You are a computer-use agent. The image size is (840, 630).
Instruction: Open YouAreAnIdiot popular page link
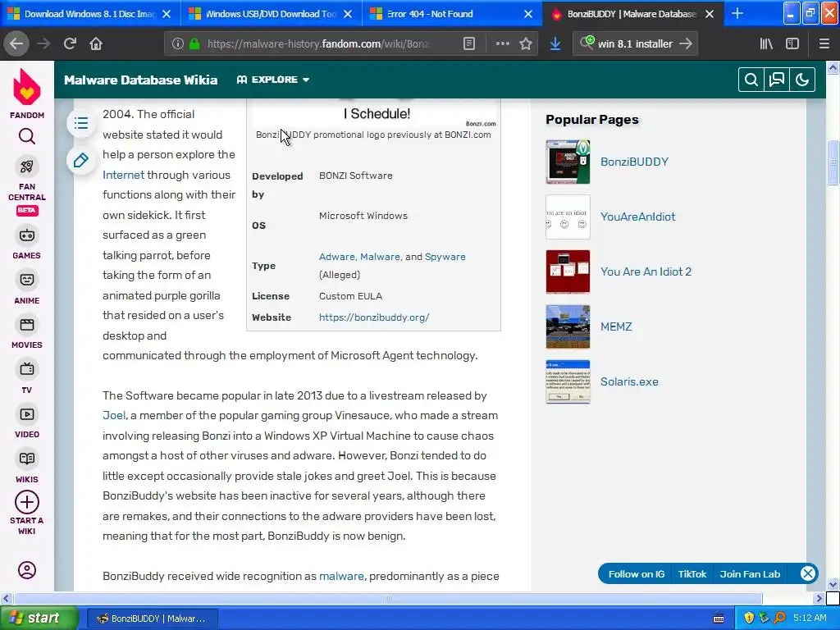tap(637, 217)
